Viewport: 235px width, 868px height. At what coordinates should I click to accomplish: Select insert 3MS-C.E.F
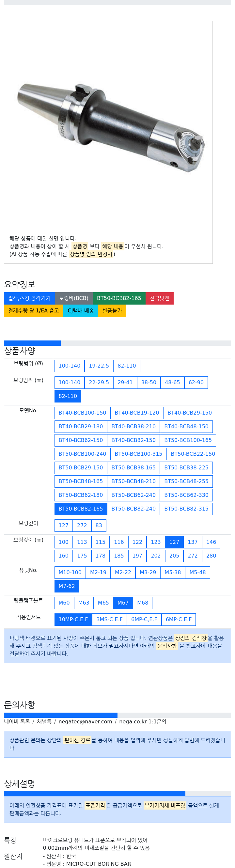(110, 620)
